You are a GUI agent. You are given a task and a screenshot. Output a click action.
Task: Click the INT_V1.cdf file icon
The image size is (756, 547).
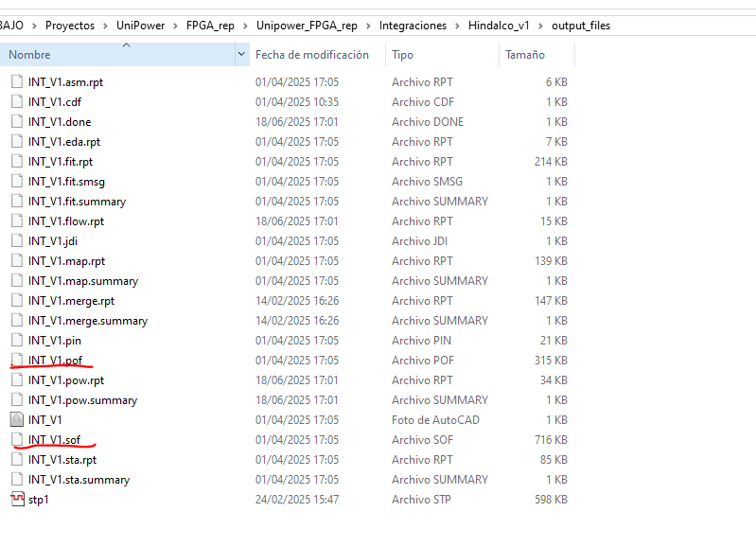click(x=17, y=101)
